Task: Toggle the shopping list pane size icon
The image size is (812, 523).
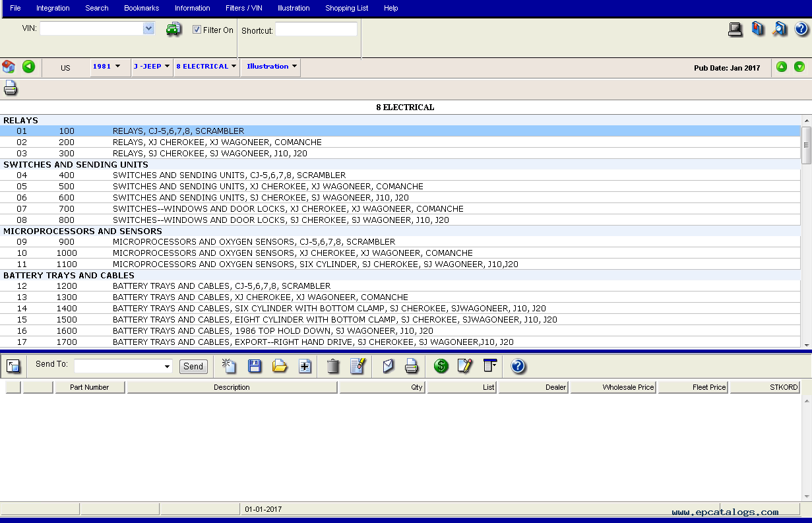Action: 14,365
